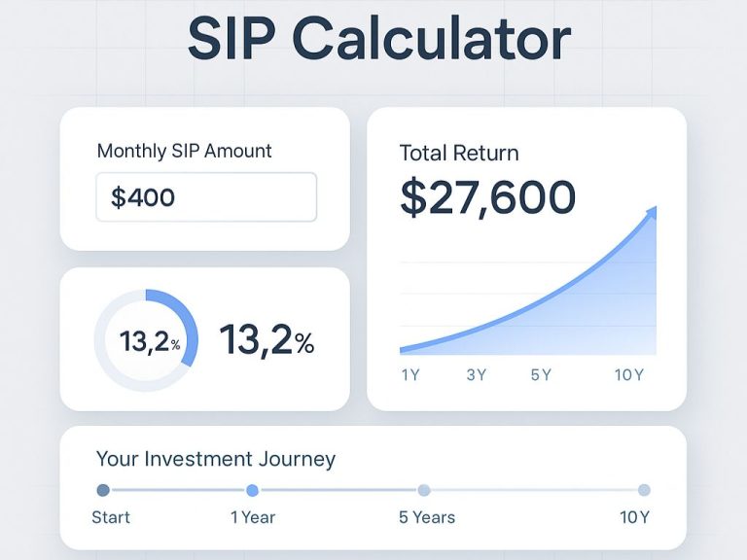Click the 3Y chart axis label
The height and width of the screenshot is (560, 747).
476,374
